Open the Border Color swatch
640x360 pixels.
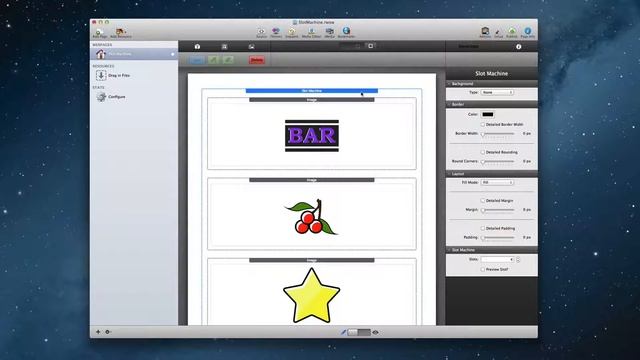(487, 114)
